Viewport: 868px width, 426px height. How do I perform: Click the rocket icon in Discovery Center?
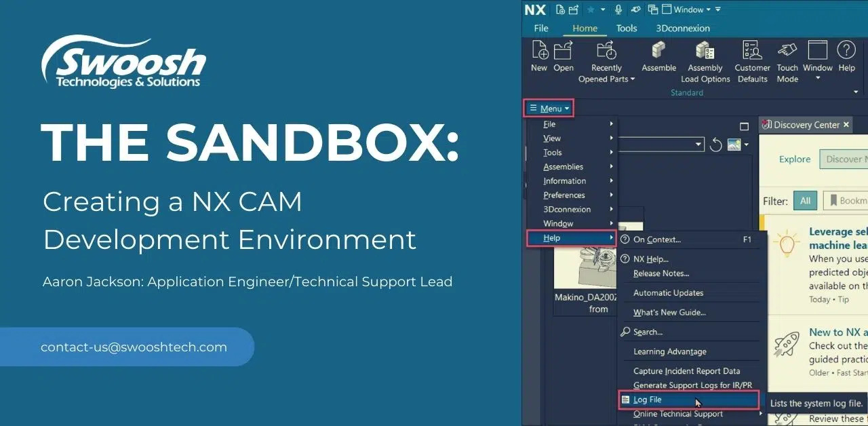pos(787,345)
